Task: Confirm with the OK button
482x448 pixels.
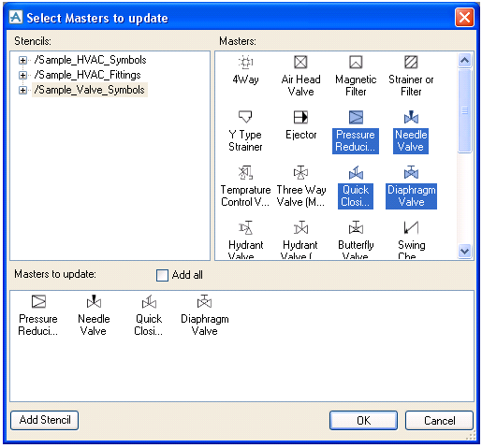Action: tap(363, 420)
